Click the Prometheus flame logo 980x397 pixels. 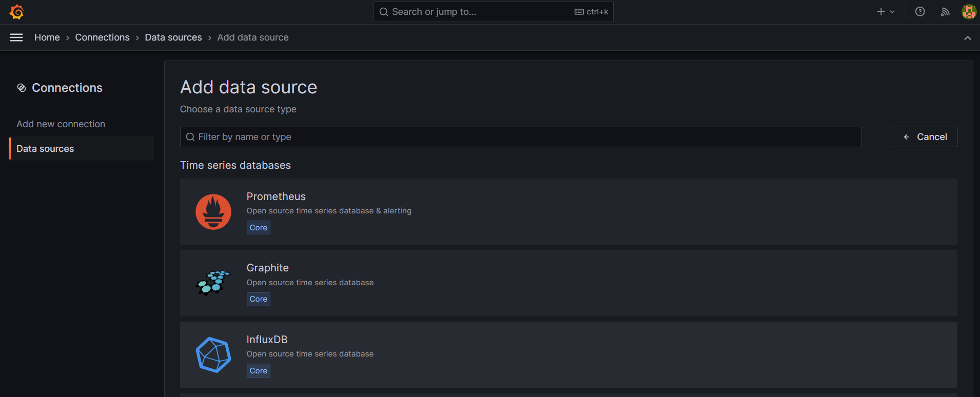click(x=213, y=212)
